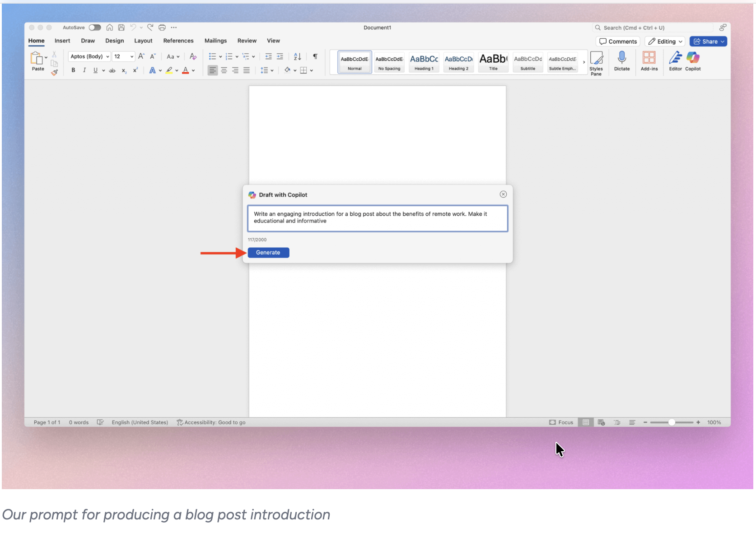Open the Review tab

(x=247, y=41)
